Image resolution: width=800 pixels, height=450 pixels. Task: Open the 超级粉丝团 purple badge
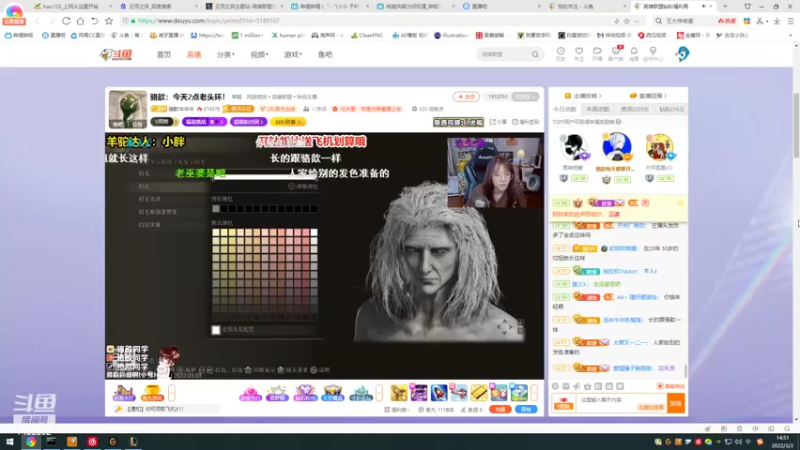pyautogui.click(x=248, y=122)
